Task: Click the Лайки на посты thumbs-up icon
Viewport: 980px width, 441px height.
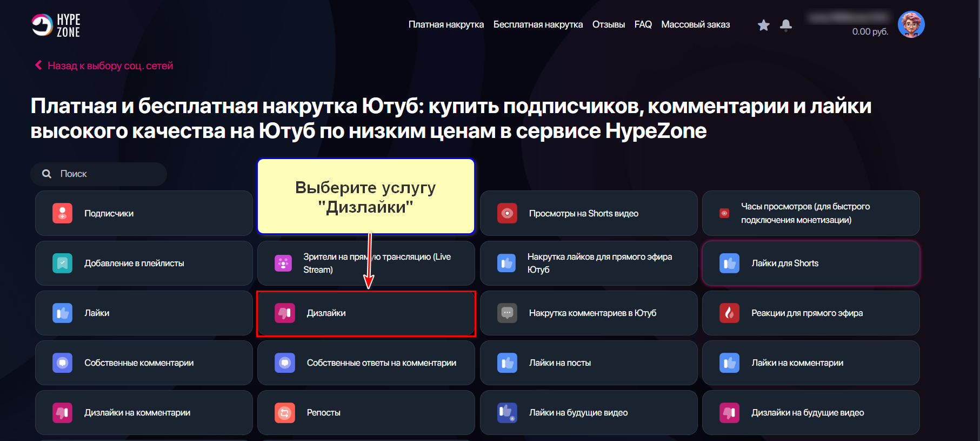Action: click(507, 363)
